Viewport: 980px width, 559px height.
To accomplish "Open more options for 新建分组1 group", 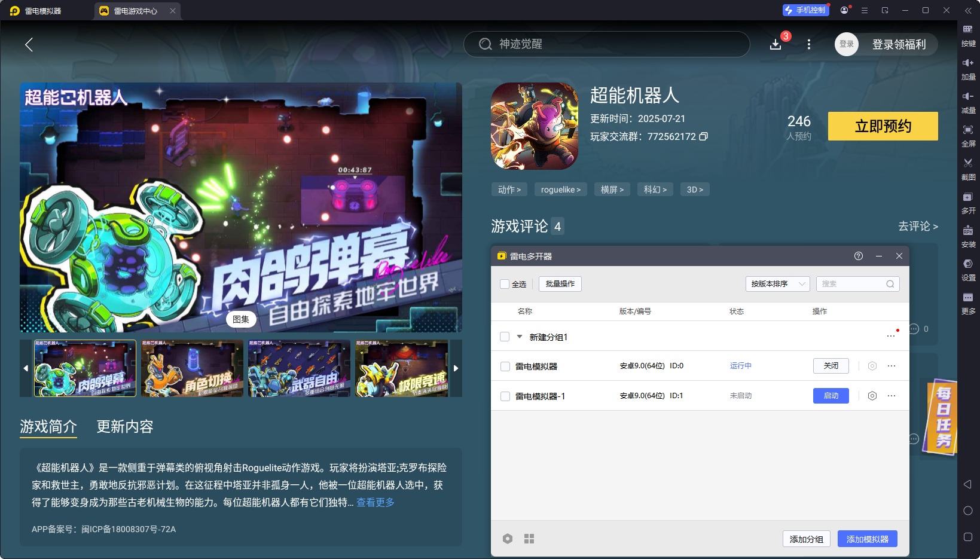I will [891, 336].
